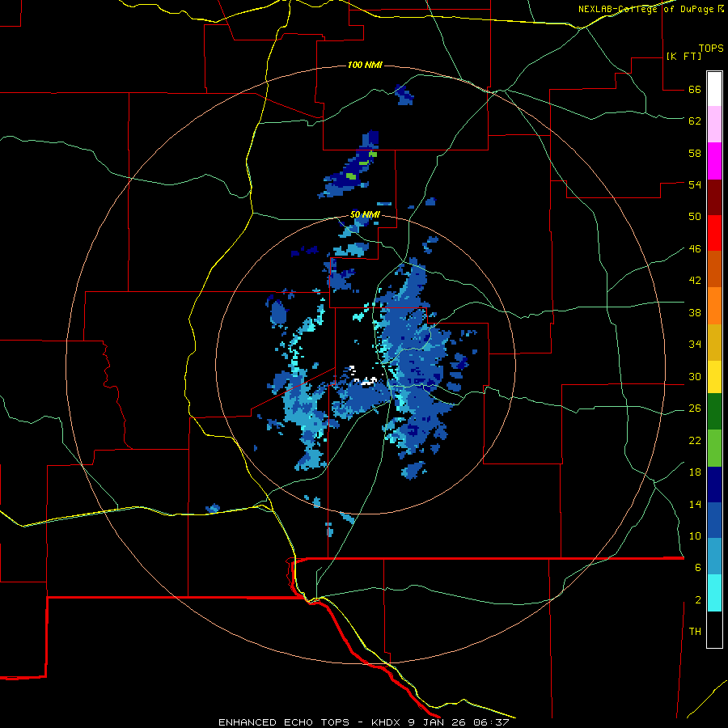728x728 pixels.
Task: Click the legend value 6
Action: click(x=698, y=567)
